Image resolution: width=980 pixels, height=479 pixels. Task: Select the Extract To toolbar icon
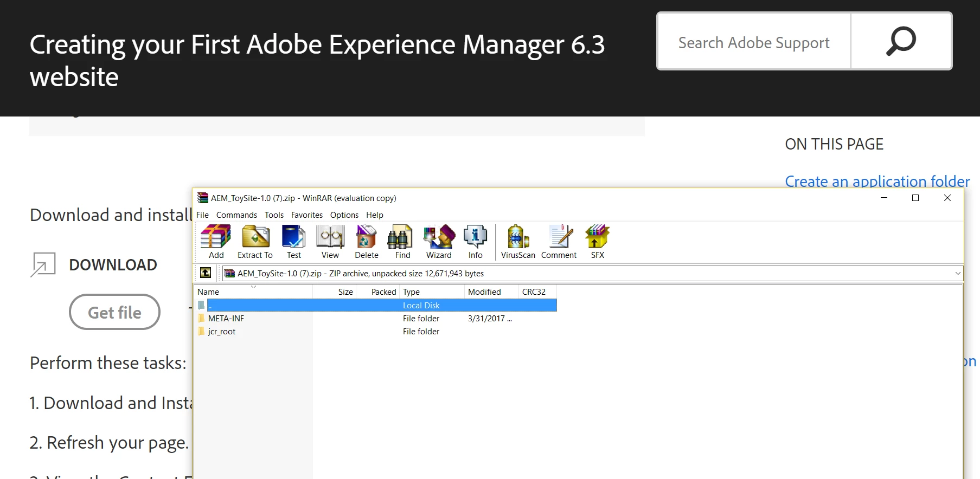[x=255, y=242]
